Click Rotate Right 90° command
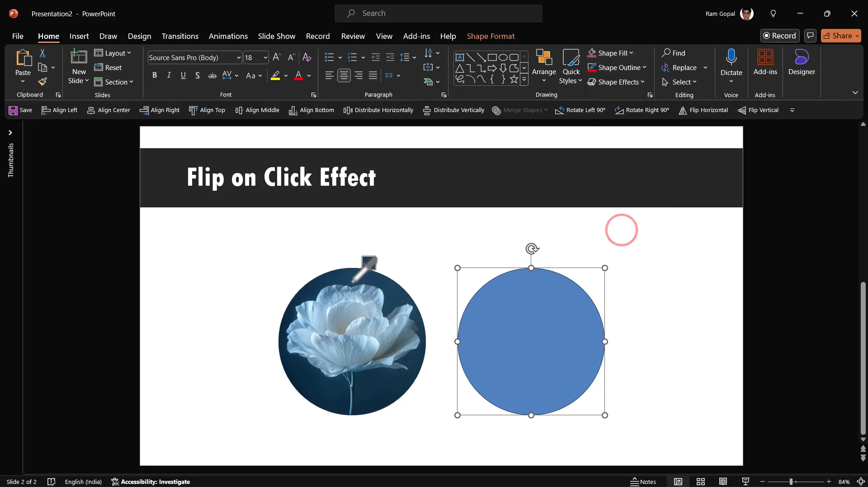 click(x=642, y=110)
